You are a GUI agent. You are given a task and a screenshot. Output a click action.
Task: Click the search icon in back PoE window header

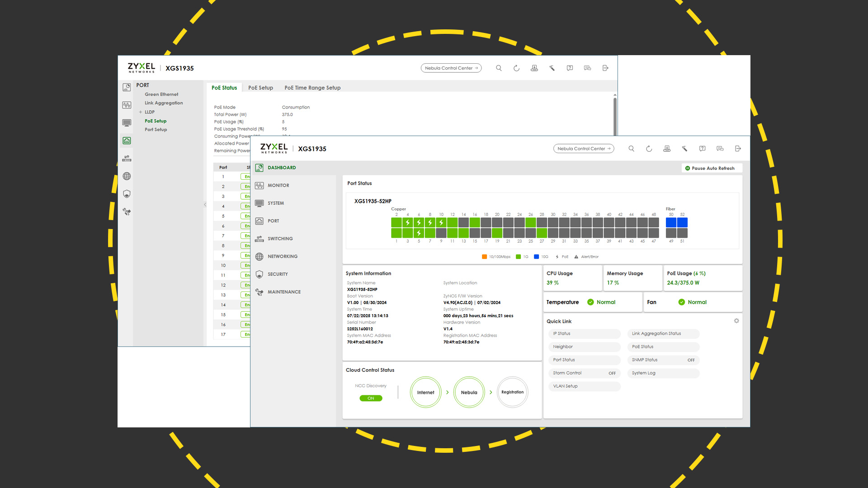[499, 68]
